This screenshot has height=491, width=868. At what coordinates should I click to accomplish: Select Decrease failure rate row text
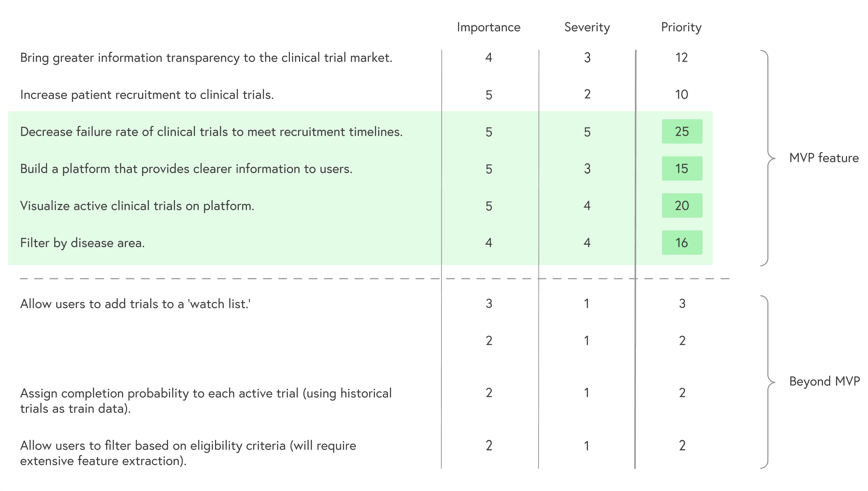[x=211, y=132]
